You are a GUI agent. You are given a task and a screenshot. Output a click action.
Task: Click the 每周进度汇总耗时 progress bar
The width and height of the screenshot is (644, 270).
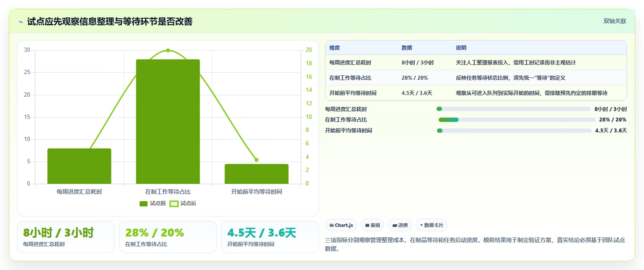(x=513, y=109)
